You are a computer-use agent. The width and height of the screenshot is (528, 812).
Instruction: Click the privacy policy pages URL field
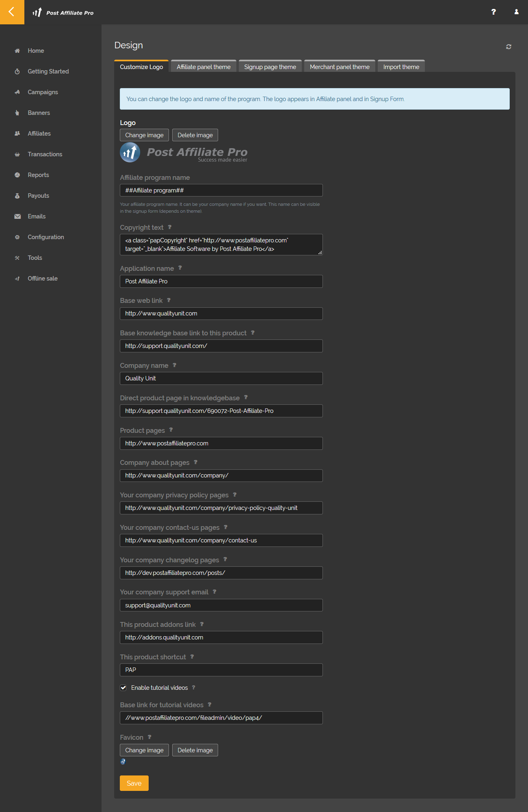click(x=221, y=508)
